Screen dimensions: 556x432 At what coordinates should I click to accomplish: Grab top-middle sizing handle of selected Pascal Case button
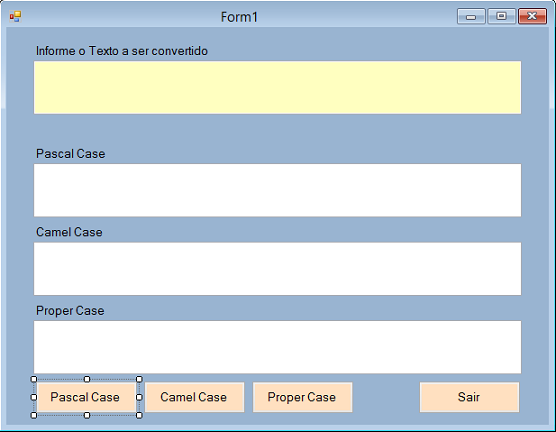pyautogui.click(x=87, y=379)
